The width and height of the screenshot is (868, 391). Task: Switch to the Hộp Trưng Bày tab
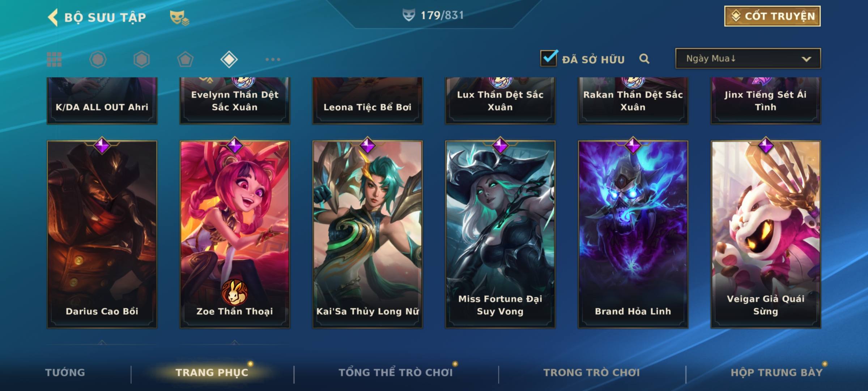(776, 372)
